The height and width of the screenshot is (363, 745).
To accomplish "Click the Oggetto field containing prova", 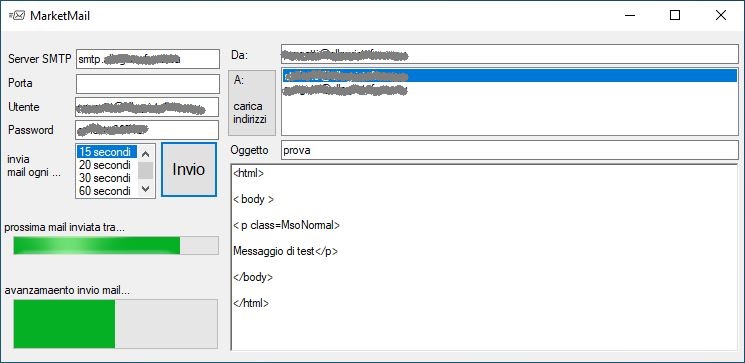I will pos(510,150).
